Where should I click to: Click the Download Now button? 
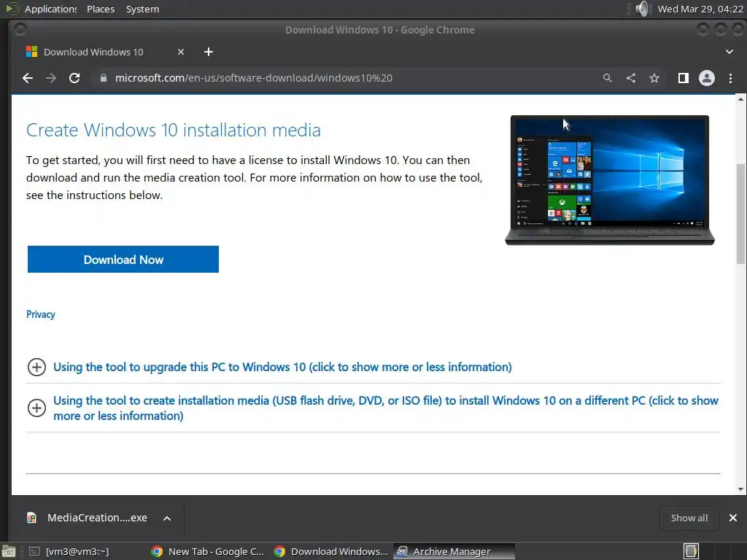tap(123, 260)
